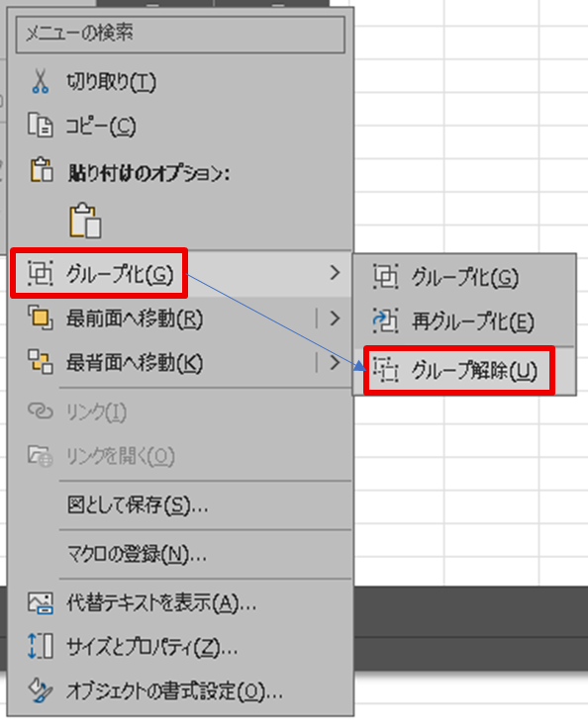Viewport: 588px width, 728px height.
Task: Click the 代替テキストを表示 picture icon
Action: coord(40,602)
